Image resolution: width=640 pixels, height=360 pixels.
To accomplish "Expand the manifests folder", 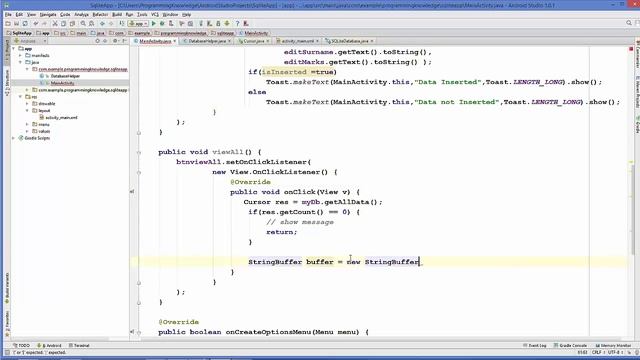I will (x=21, y=56).
